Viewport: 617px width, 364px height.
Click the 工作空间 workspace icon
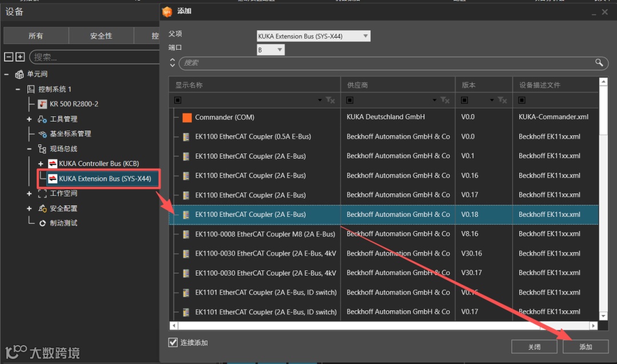coord(42,193)
